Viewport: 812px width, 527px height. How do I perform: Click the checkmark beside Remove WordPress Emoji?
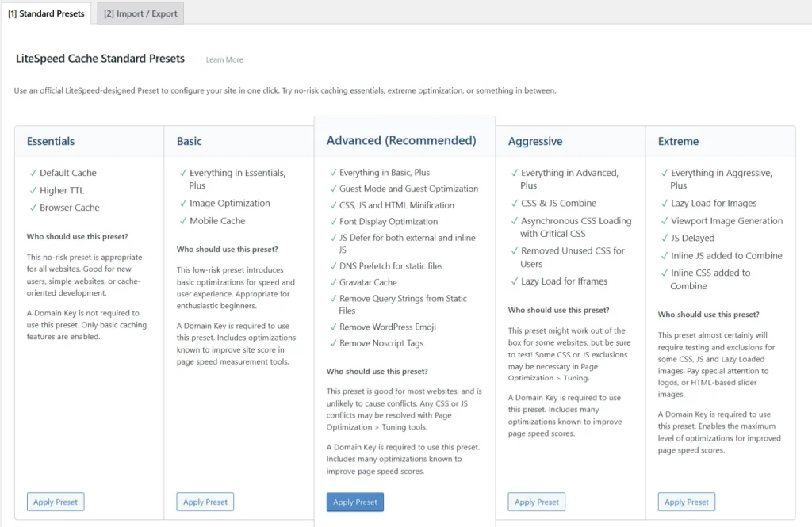tap(332, 327)
